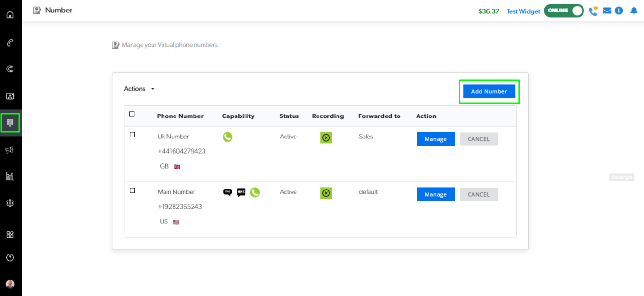Click the blue info circle icon

(x=619, y=11)
